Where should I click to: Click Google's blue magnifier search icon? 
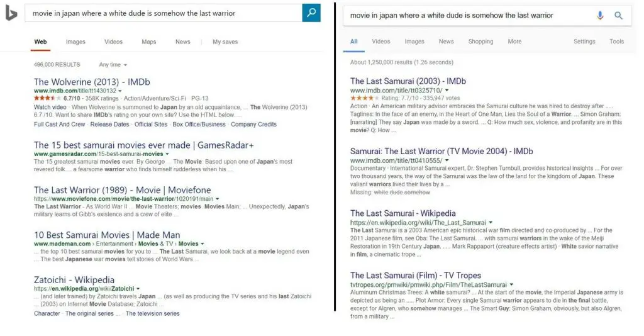click(x=618, y=16)
